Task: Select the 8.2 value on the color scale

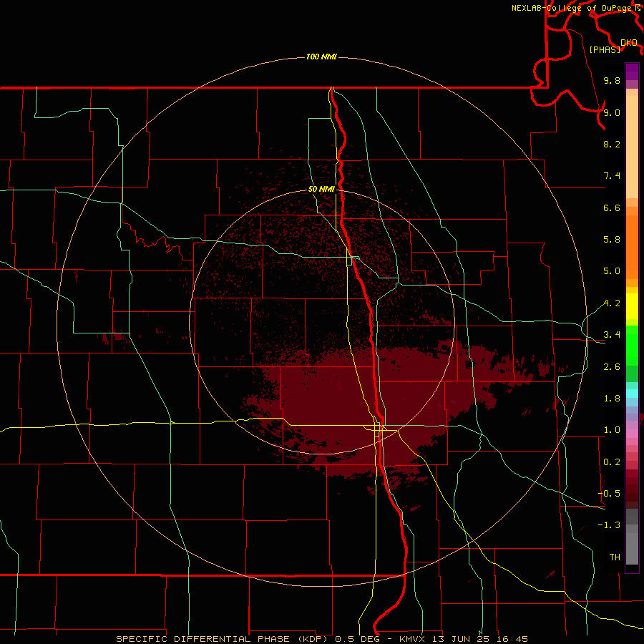Action: 612,144
